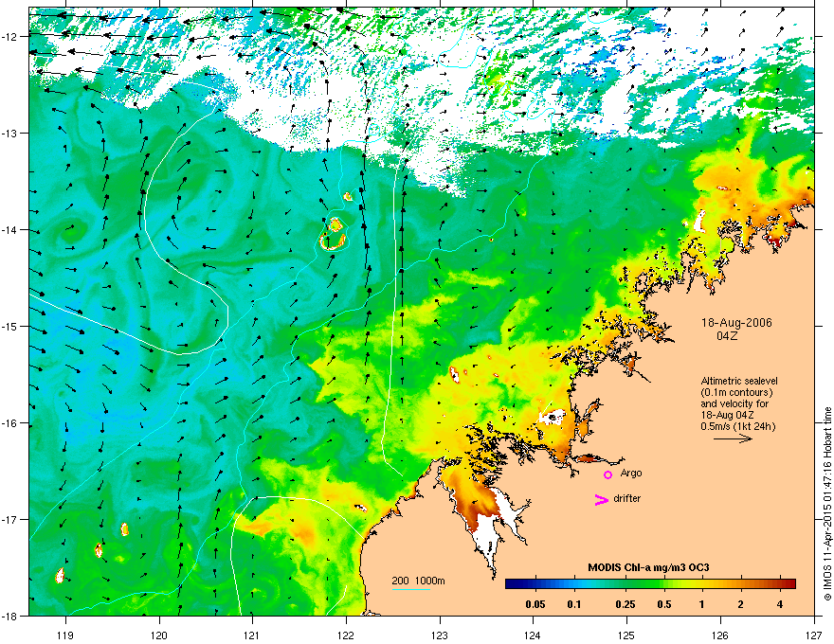834x644 pixels.
Task: Click the longitude axis label "124"
Action: click(533, 635)
